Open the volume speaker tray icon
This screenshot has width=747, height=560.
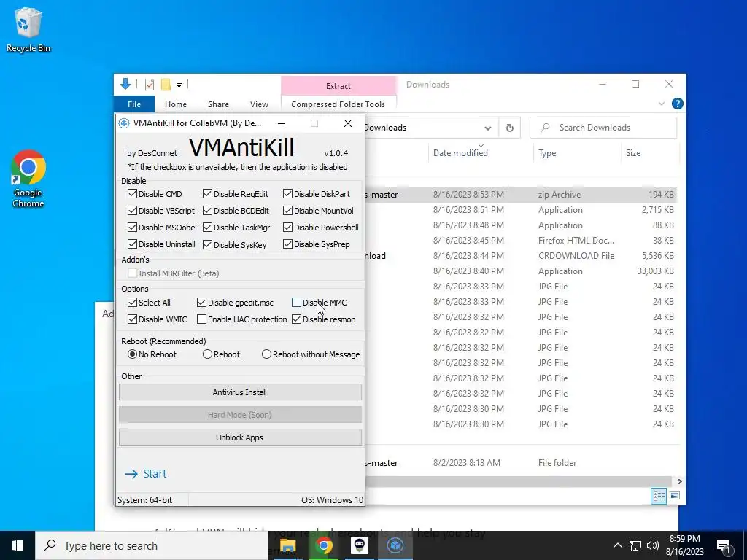click(653, 545)
